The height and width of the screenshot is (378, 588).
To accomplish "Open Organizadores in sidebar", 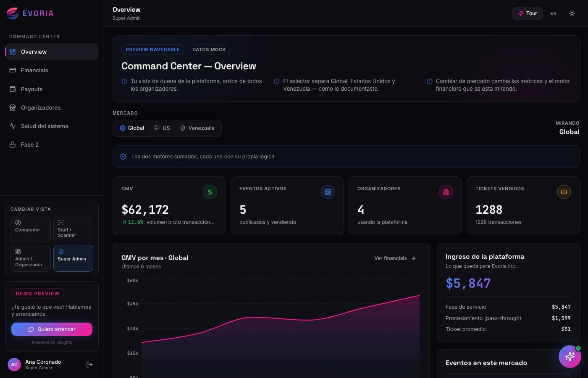I will pos(52,108).
